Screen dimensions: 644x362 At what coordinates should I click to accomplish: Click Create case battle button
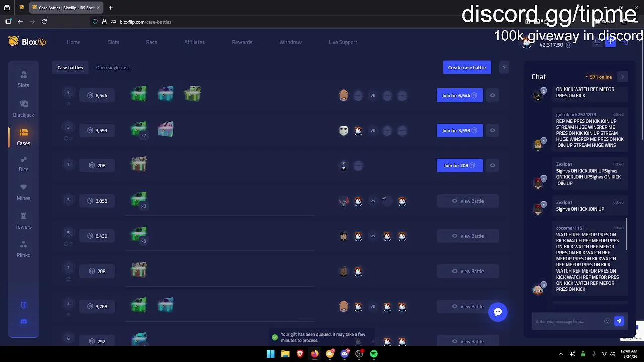pos(467,67)
